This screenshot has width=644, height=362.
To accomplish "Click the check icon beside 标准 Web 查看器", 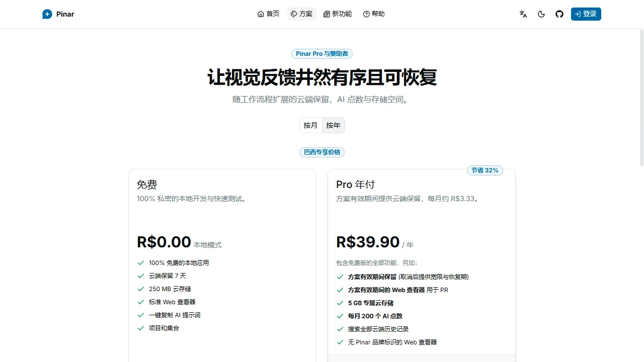I will (x=141, y=302).
